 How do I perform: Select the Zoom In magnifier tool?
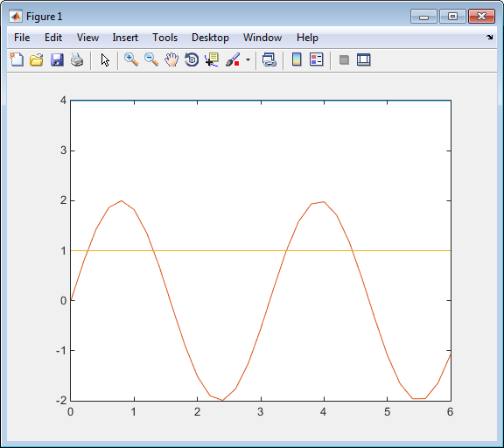click(x=131, y=59)
